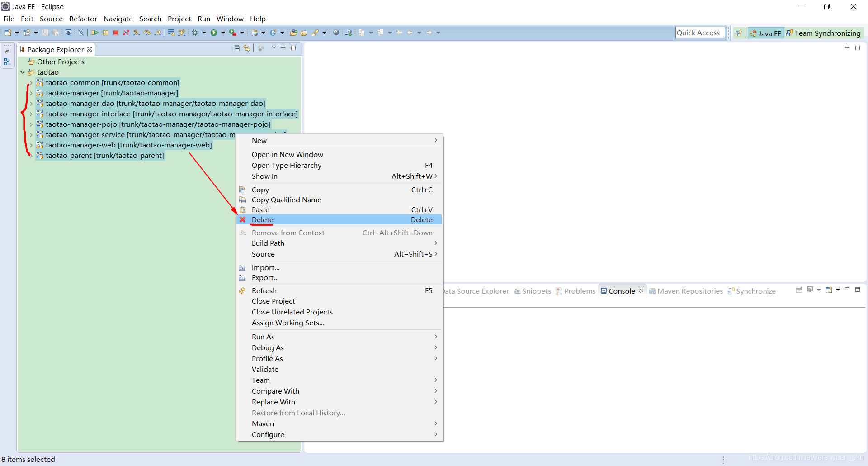Select Import... in the context menu

click(x=339, y=267)
